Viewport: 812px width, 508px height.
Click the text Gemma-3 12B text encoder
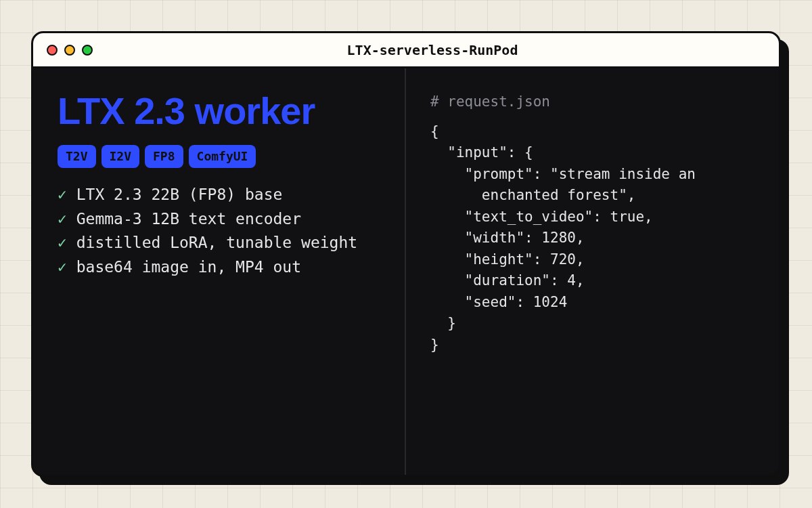point(189,219)
